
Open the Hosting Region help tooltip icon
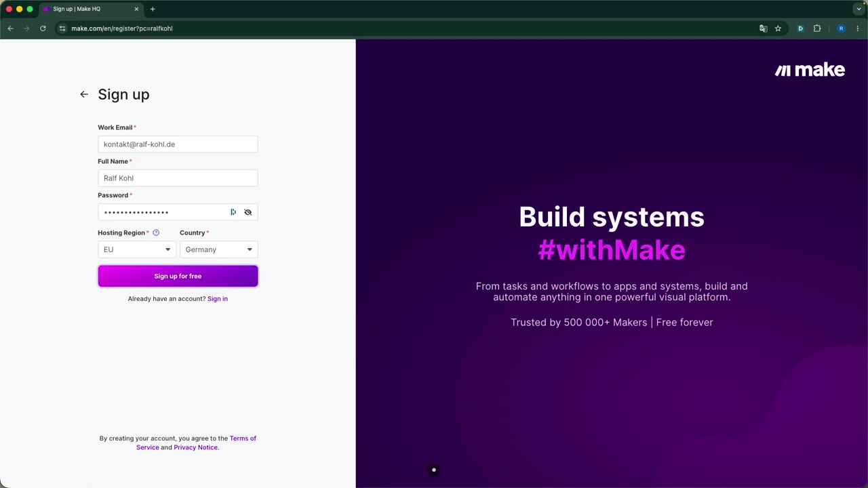[x=156, y=232]
